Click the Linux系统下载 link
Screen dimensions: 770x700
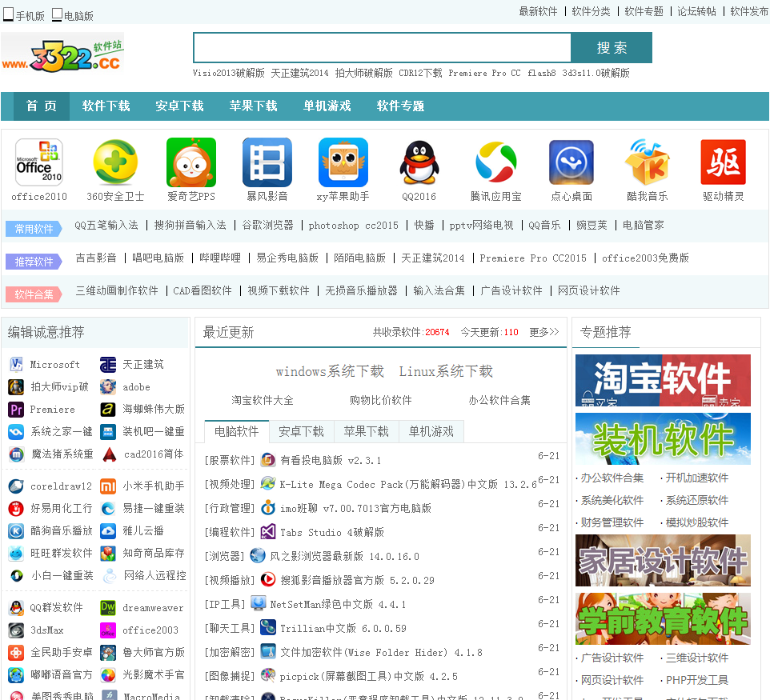click(446, 371)
